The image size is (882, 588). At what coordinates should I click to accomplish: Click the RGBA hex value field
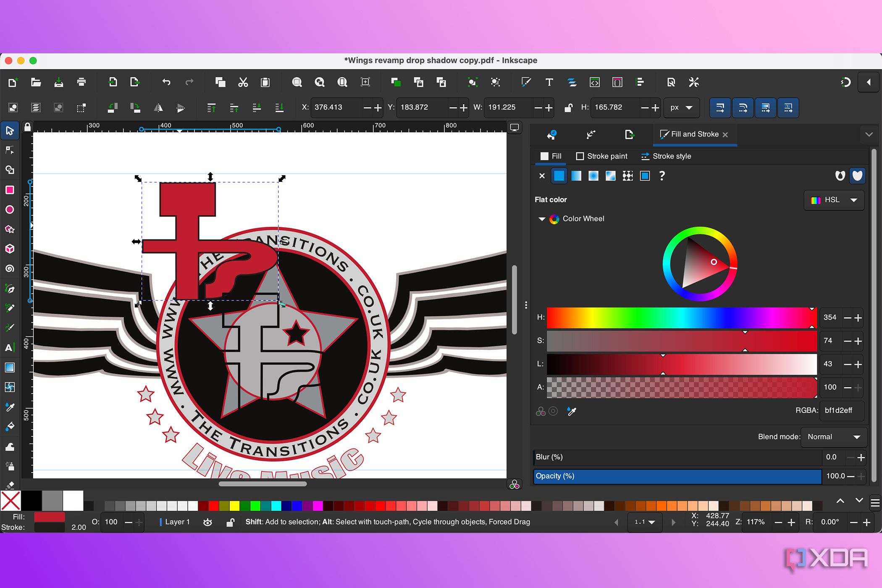(841, 410)
